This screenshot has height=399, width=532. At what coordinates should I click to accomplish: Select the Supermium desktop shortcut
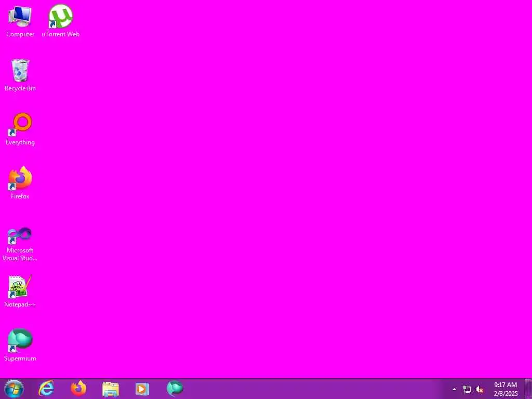point(20,345)
